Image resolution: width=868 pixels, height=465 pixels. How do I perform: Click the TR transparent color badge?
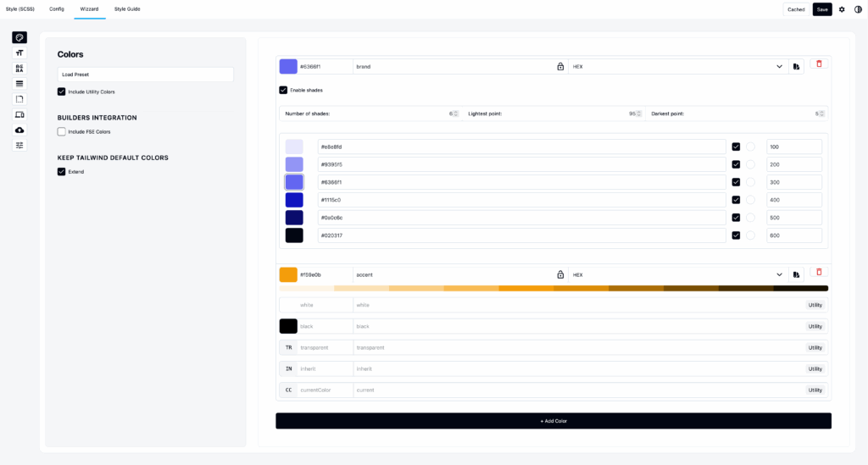coord(288,348)
